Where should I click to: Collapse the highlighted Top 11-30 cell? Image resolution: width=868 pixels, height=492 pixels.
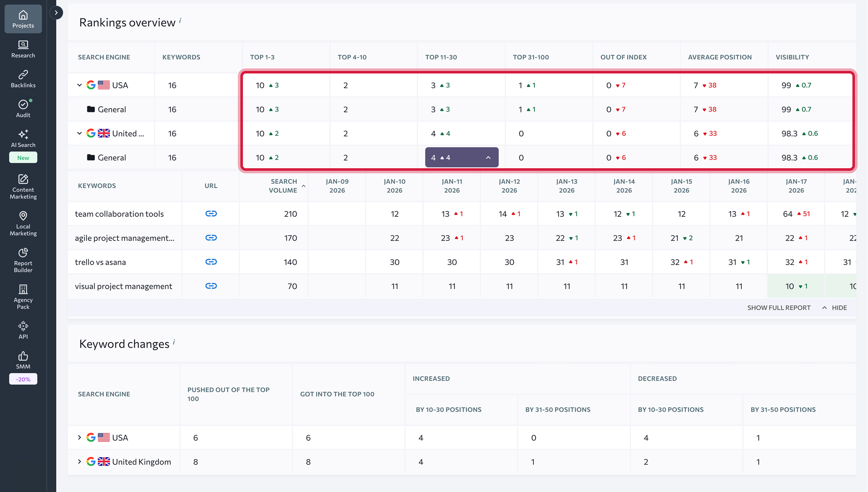[x=488, y=157]
